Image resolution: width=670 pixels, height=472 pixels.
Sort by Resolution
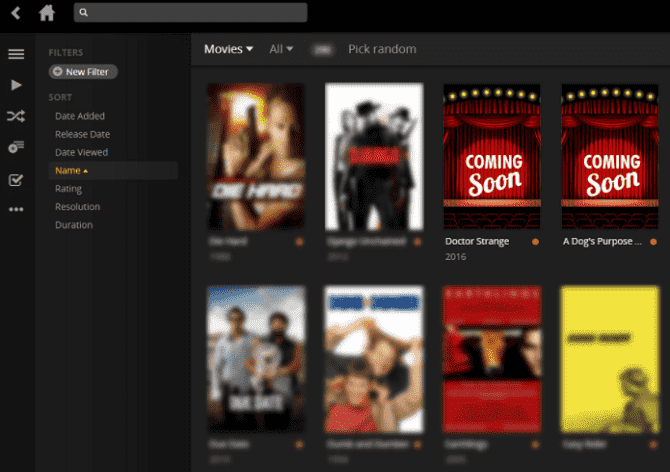coord(77,207)
